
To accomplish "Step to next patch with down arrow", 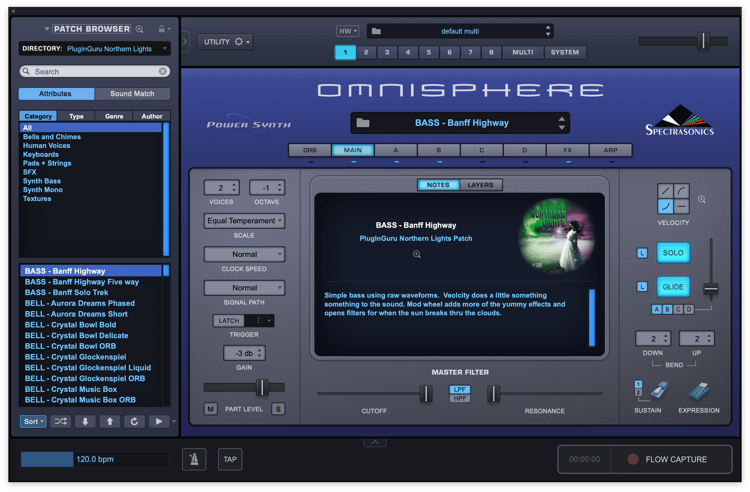I will click(85, 421).
